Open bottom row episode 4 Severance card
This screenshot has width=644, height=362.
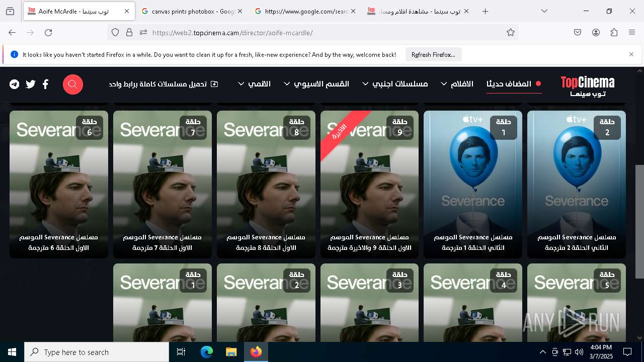tap(473, 303)
